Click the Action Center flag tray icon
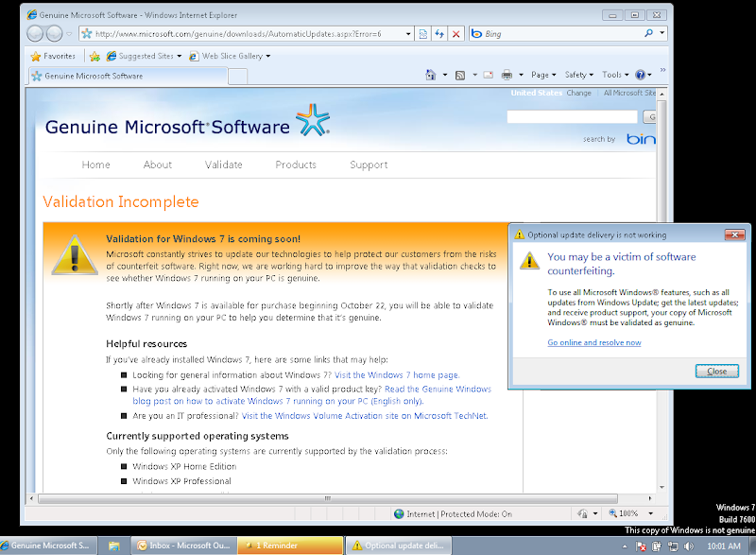Screen dimensions: 756x555 pos(642,546)
